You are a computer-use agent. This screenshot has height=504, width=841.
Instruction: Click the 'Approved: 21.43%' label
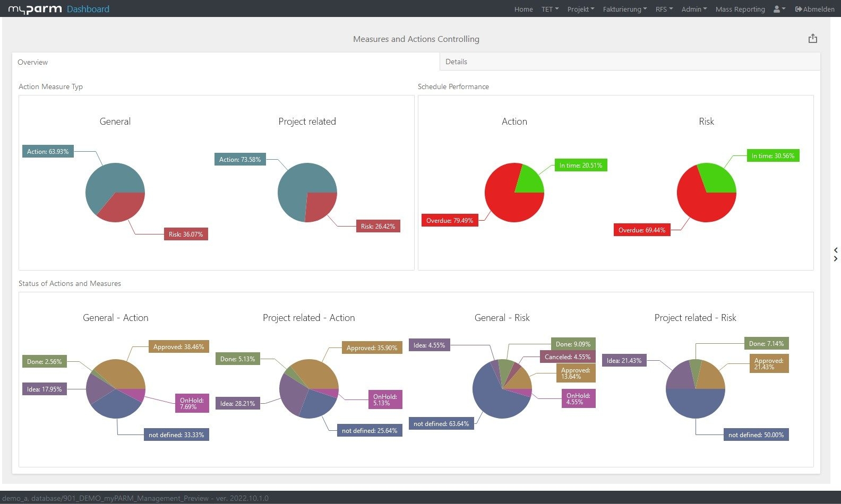pos(769,363)
